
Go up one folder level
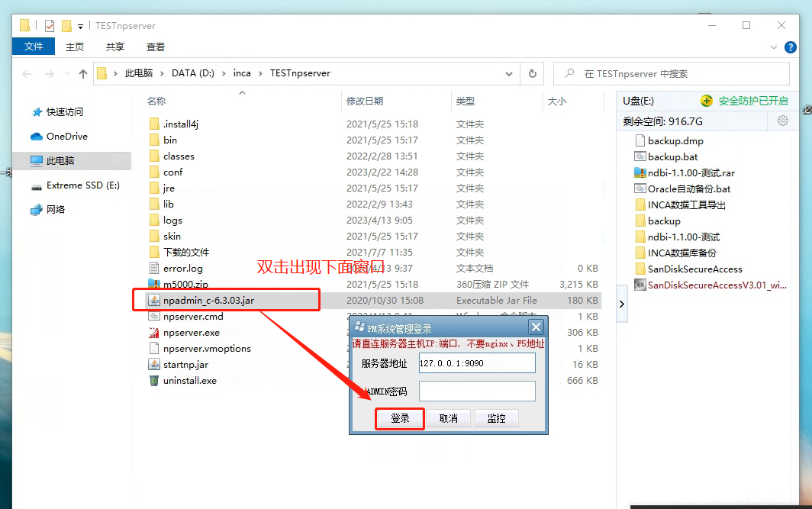pyautogui.click(x=83, y=74)
